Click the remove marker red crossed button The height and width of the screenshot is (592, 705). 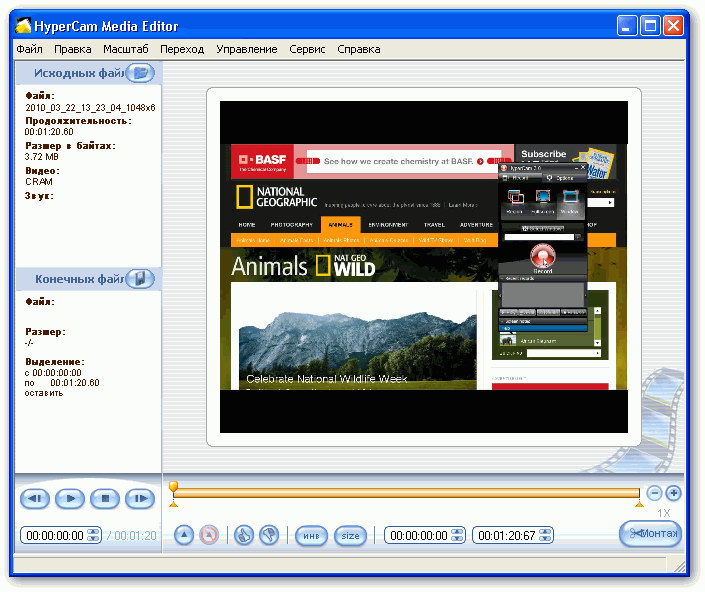coord(209,535)
